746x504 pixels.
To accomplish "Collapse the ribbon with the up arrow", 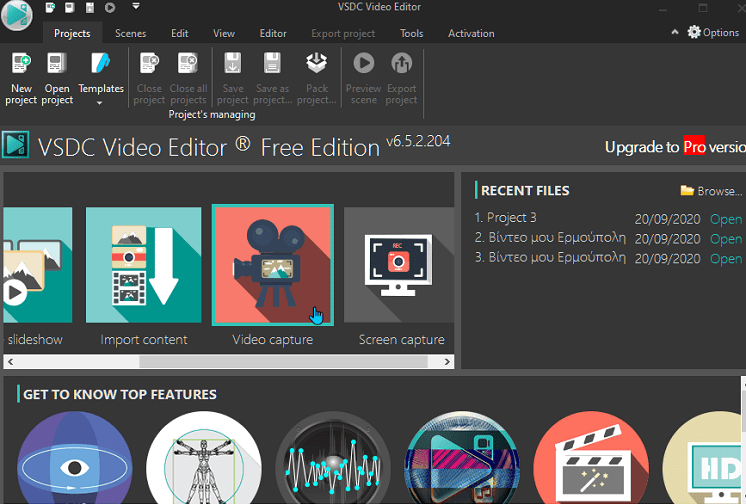I will (675, 32).
